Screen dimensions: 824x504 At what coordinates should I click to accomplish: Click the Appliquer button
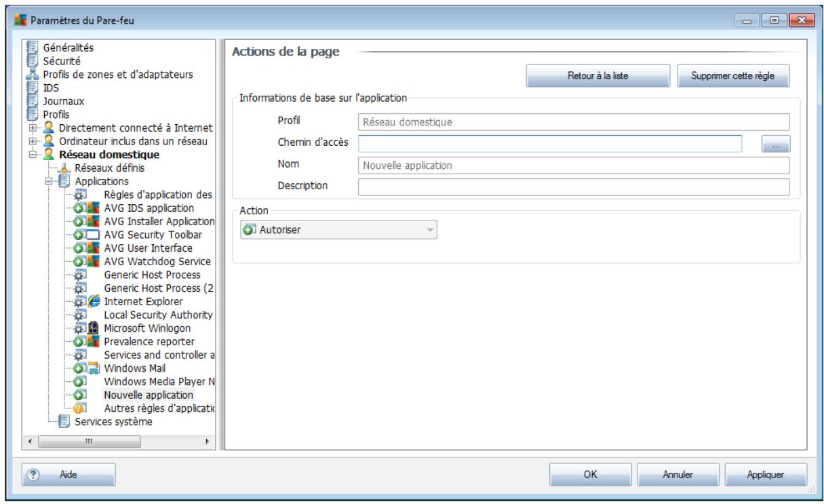click(x=766, y=476)
